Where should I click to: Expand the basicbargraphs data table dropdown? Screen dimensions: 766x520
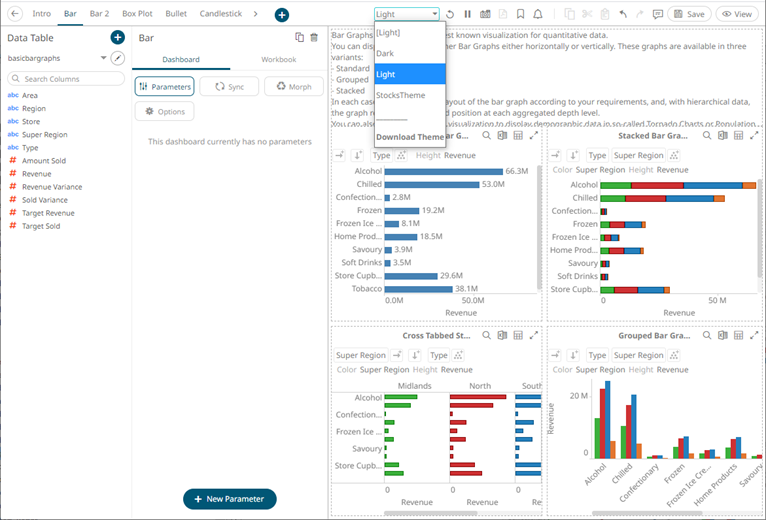104,58
